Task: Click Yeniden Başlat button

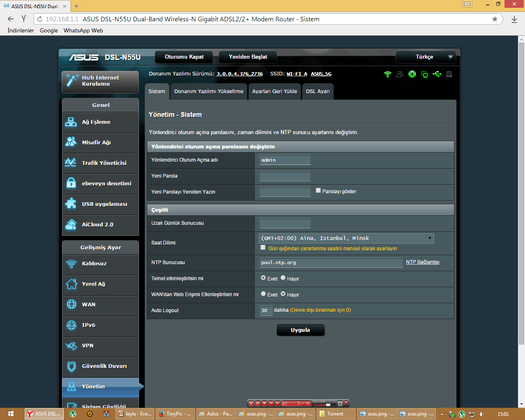Action: pyautogui.click(x=248, y=57)
